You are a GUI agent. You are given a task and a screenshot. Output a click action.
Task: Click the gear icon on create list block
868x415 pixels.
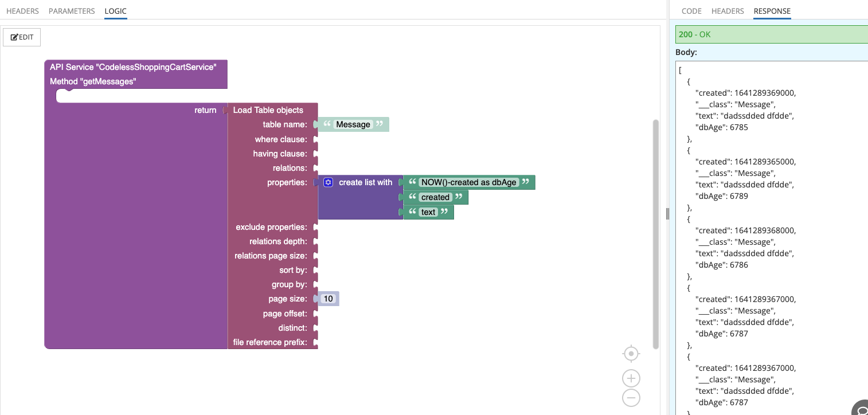click(x=328, y=182)
